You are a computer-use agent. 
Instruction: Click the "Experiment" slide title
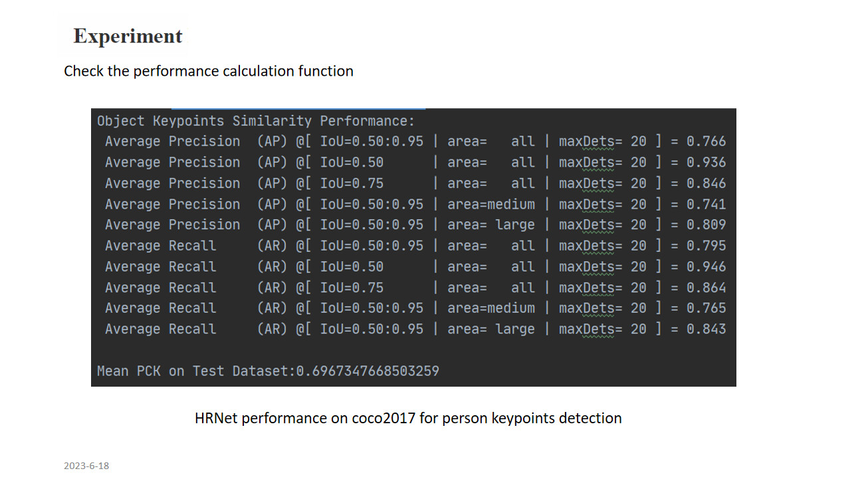128,36
